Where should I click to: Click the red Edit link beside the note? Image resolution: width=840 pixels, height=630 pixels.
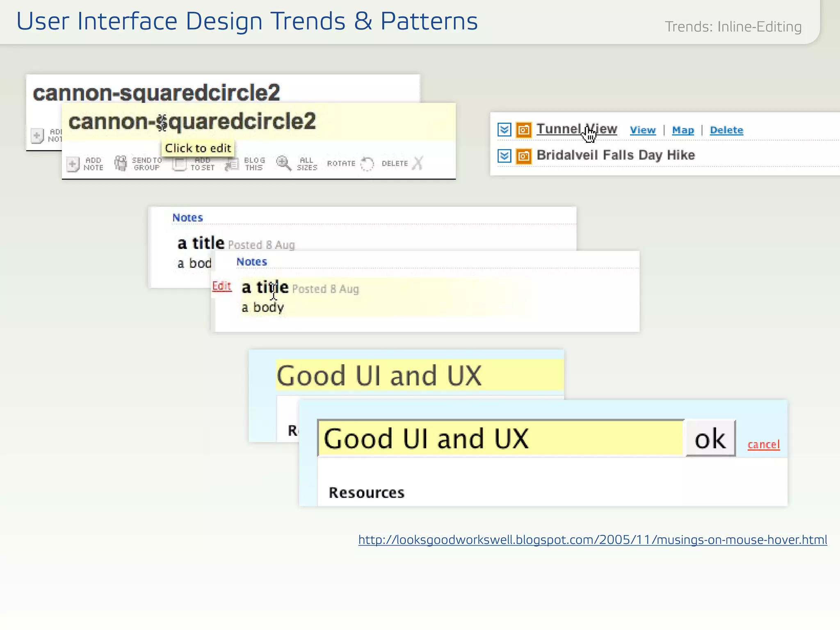coord(222,286)
